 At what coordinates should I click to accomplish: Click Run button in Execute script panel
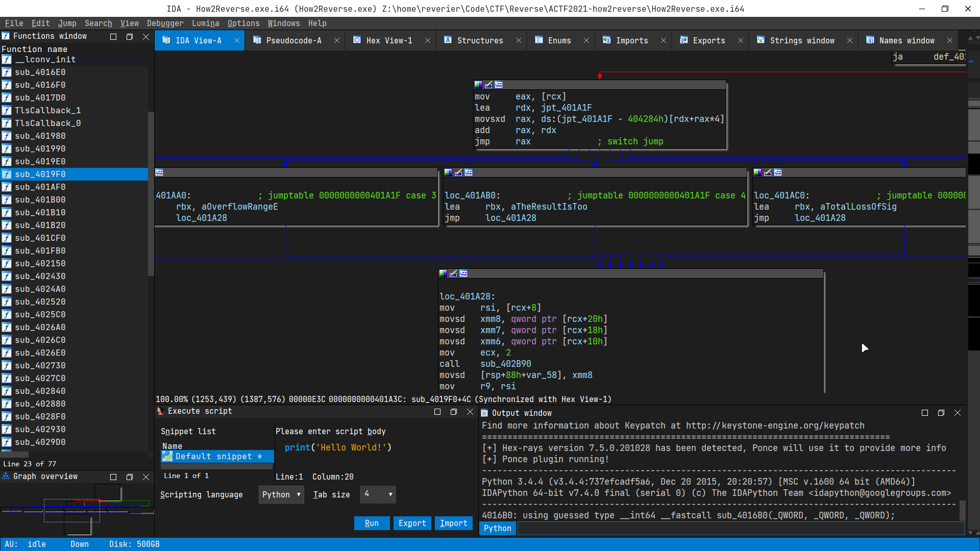point(371,523)
